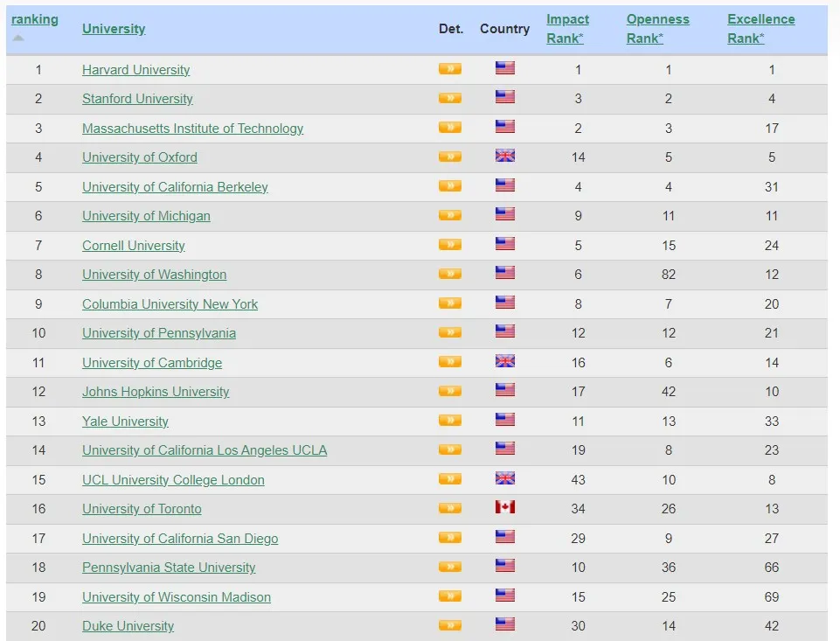Open details icon for University of Michigan
The height and width of the screenshot is (641, 840).
click(x=450, y=215)
